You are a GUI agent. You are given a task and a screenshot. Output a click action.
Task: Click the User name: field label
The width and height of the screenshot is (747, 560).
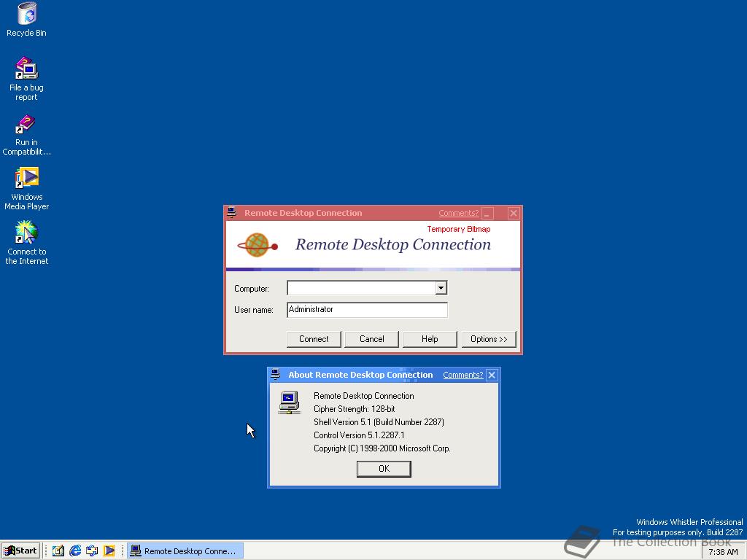(x=253, y=309)
